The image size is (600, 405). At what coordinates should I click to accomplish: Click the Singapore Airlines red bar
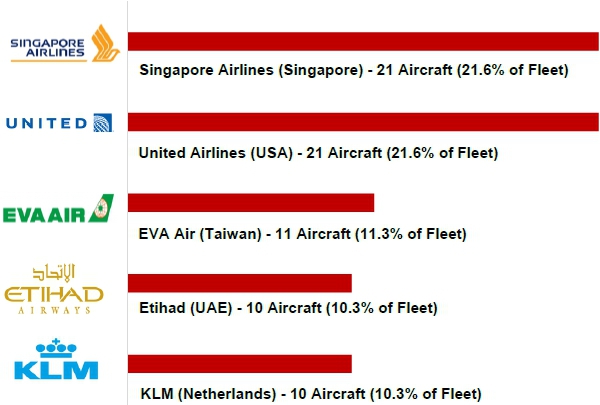(363, 41)
